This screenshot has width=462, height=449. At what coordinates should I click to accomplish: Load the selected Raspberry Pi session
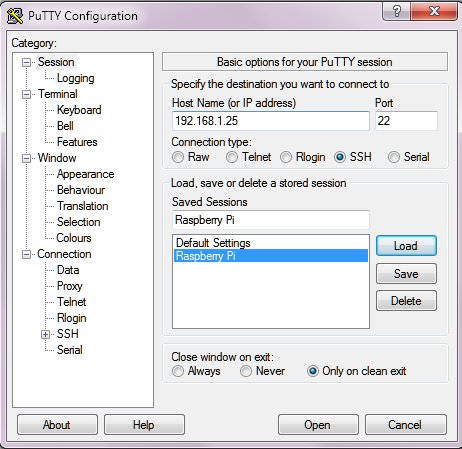[406, 246]
